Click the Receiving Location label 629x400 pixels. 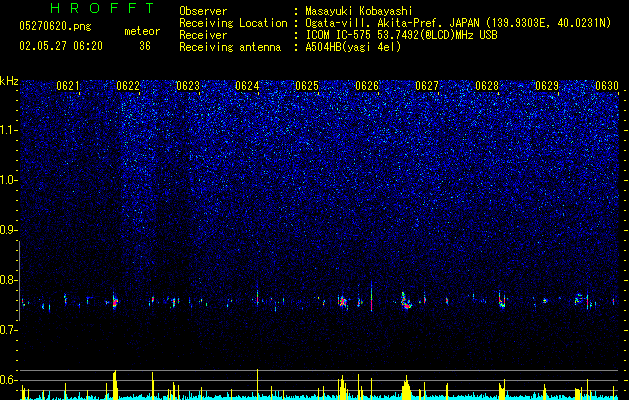click(233, 23)
